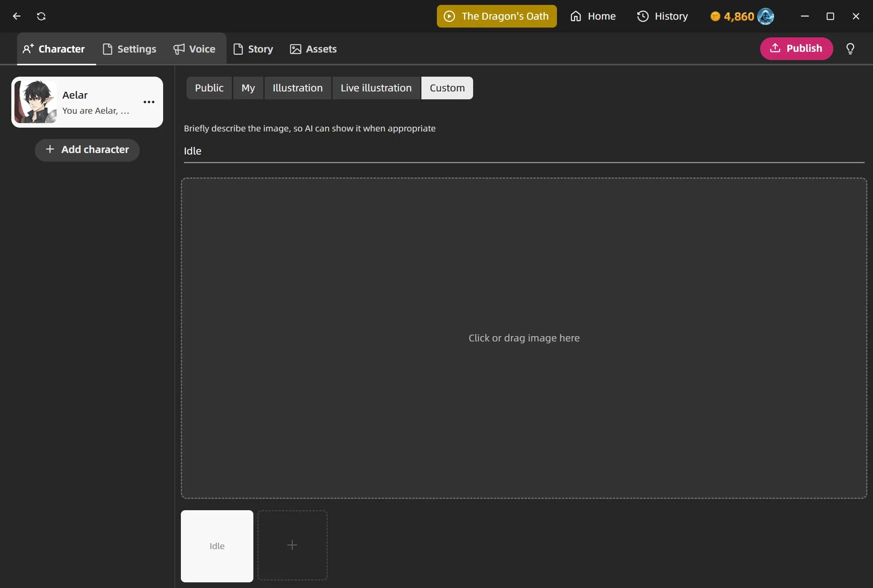Open the Home page

(x=593, y=16)
